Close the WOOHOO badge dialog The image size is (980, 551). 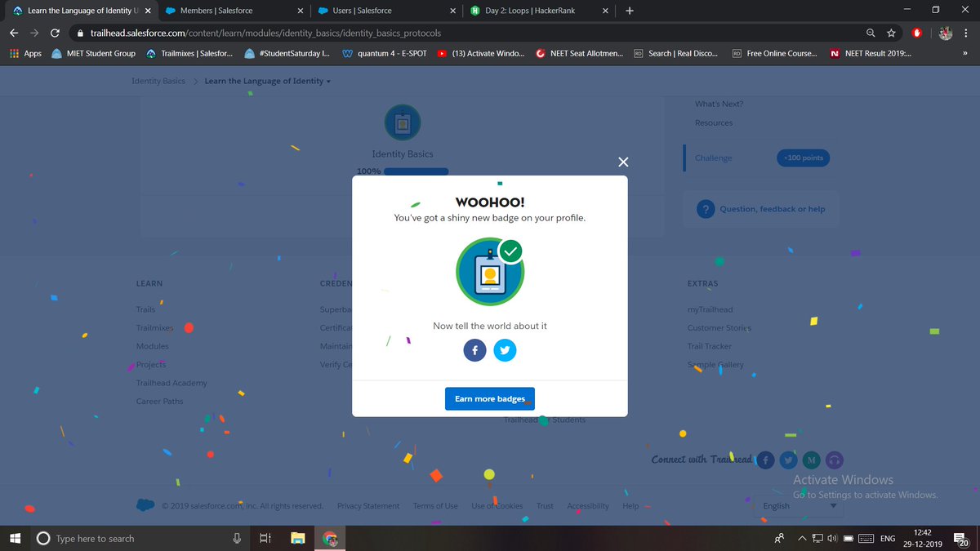point(623,162)
